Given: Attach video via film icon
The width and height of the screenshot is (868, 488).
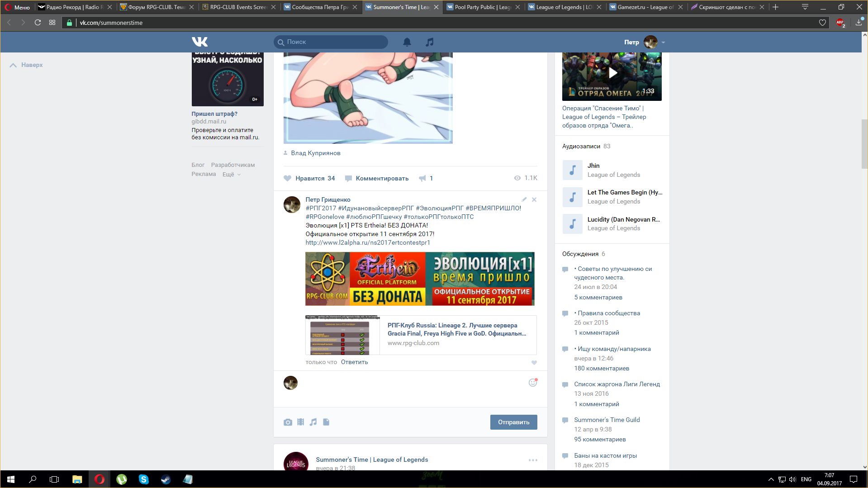Looking at the screenshot, I should pos(300,422).
